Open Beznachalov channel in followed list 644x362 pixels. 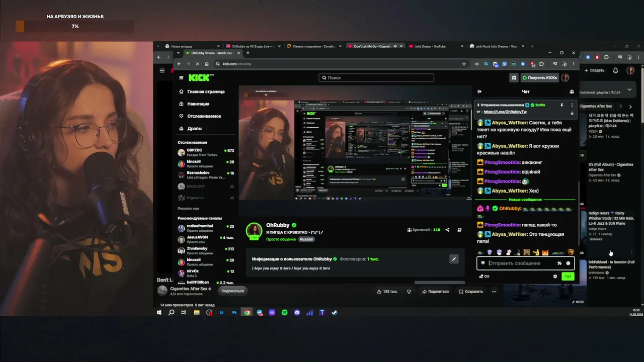(x=206, y=175)
